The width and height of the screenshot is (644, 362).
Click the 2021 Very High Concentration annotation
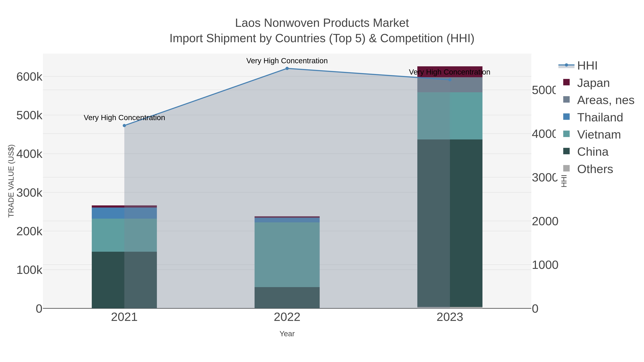pos(124,118)
